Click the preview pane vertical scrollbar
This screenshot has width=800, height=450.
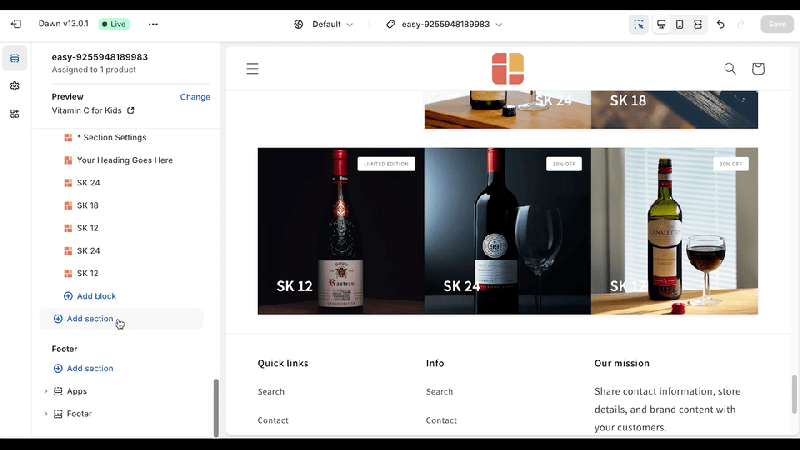coord(794,394)
